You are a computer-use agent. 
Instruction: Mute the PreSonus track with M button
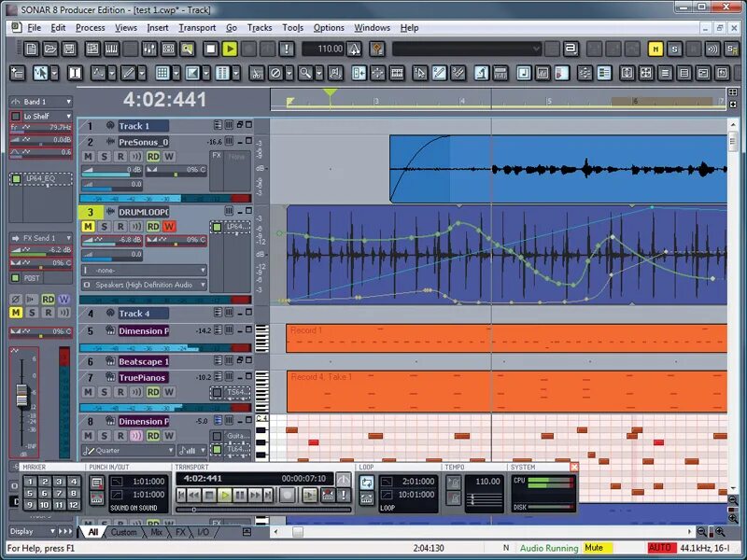tap(88, 157)
